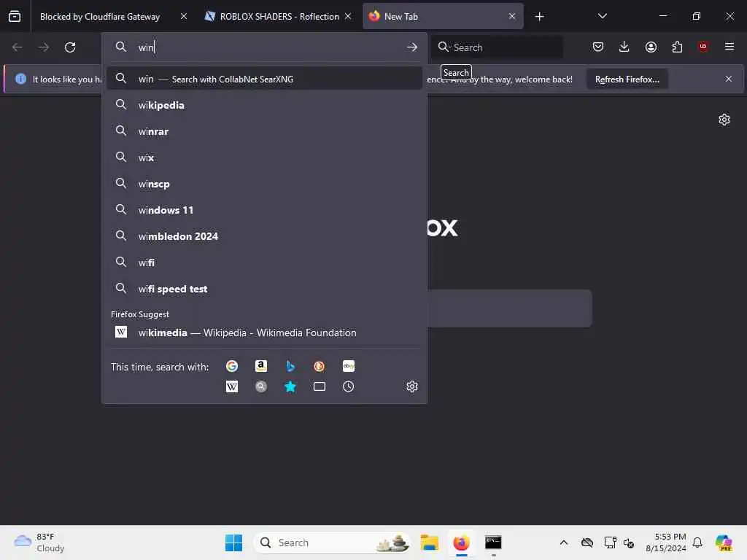Close the Blocked by Cloudflare Gateway tab

pos(184,16)
